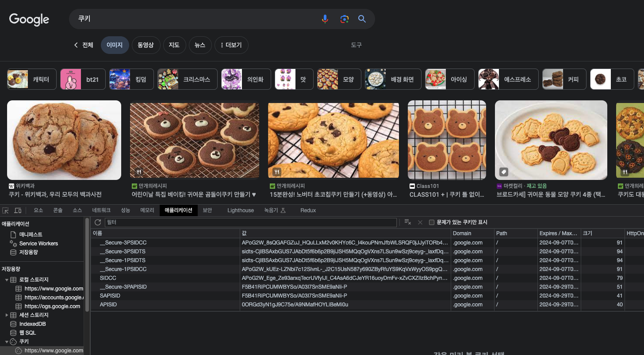This screenshot has width=644, height=355.
Task: Collapse the 로컬 스토리지 tree node
Action: 7,280
